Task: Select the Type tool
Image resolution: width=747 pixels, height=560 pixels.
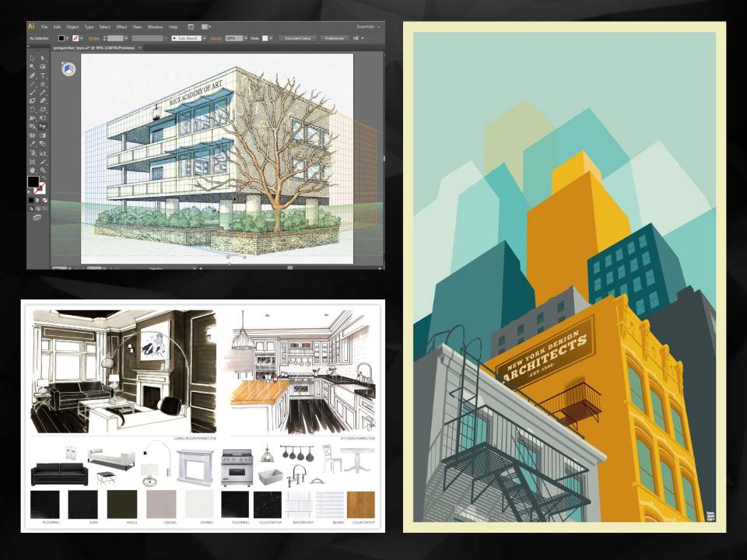Action: coord(43,75)
